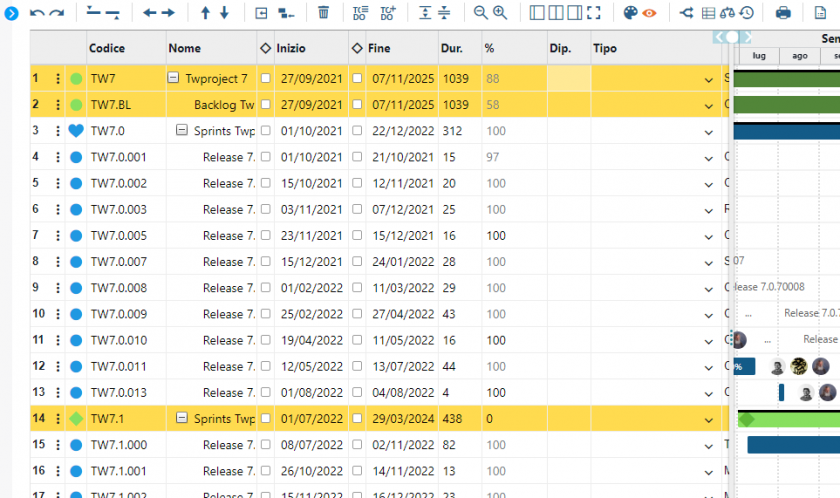This screenshot has width=840, height=498.
Task: Click the redo arrow in the toolbar
Action: pyautogui.click(x=57, y=13)
